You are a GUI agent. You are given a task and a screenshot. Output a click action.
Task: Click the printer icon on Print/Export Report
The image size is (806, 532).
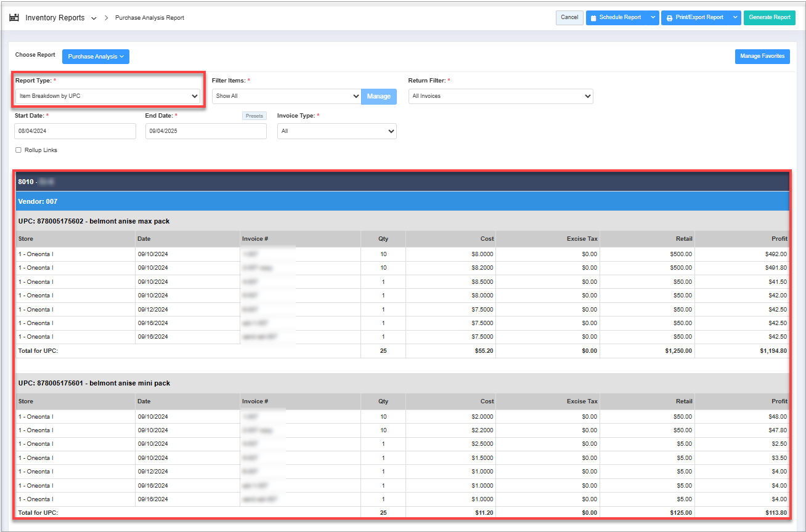(x=669, y=18)
